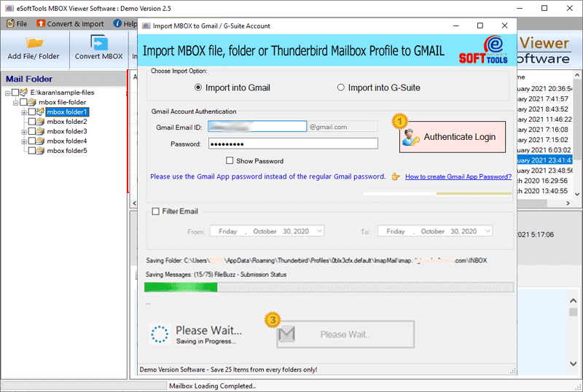Click the Add File/ Folder toolbar icon
Image resolution: width=583 pixels, height=392 pixels.
[34, 43]
